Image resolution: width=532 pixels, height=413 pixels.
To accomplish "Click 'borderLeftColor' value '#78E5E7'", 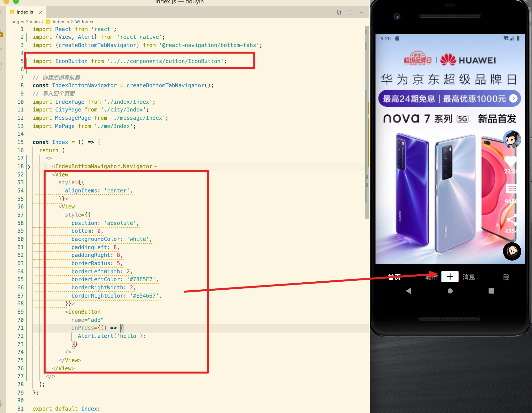I will coord(141,279).
